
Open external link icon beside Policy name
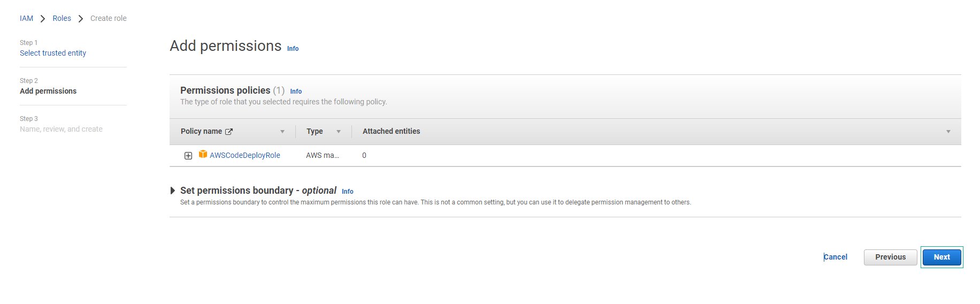pyautogui.click(x=229, y=132)
